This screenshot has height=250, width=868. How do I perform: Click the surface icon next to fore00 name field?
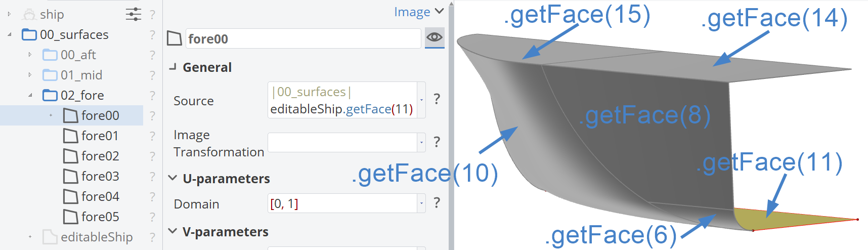(x=175, y=38)
